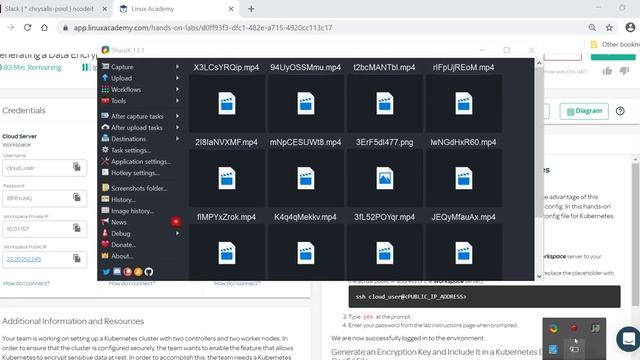Viewport: 640px width, 360px height.
Task: Click ShareX list scroll-up arrow
Action: click(x=539, y=63)
